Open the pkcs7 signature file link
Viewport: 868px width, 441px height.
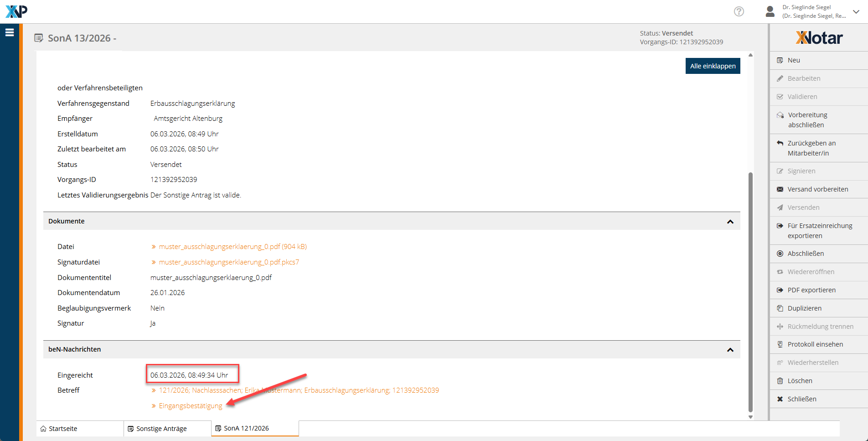point(229,262)
